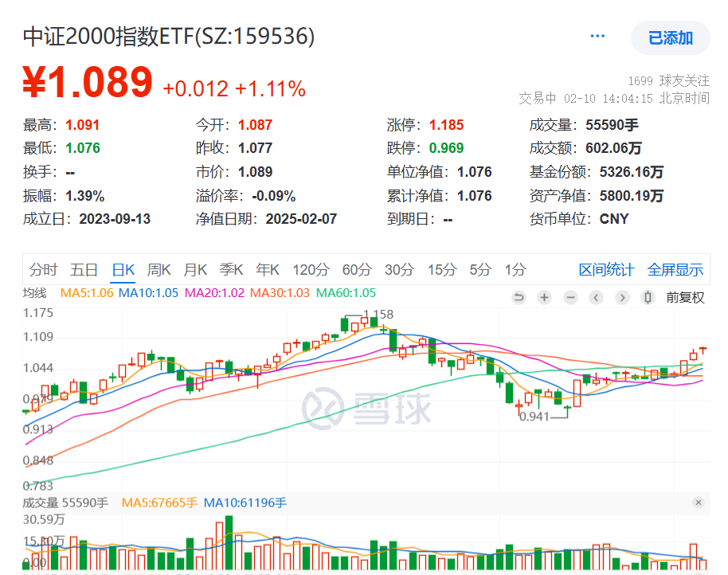Click the chart reset/undo icon
728x575 pixels.
(519, 297)
